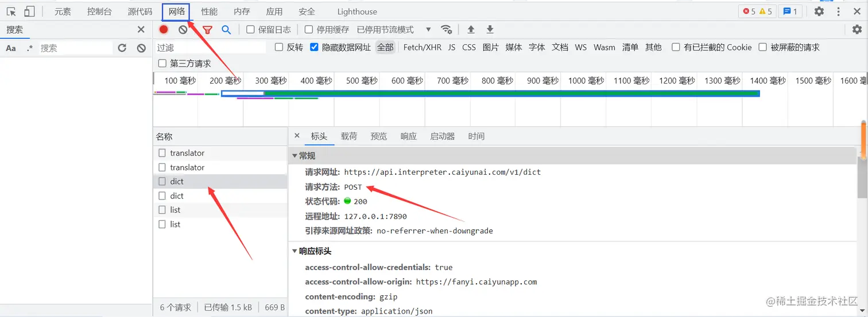The image size is (868, 317).
Task: Open the 安全 tab
Action: tap(307, 11)
